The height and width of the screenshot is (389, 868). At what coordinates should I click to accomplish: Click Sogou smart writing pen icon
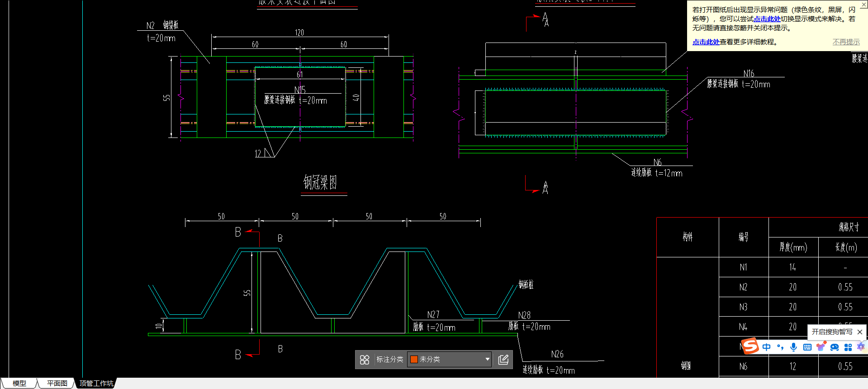861,347
